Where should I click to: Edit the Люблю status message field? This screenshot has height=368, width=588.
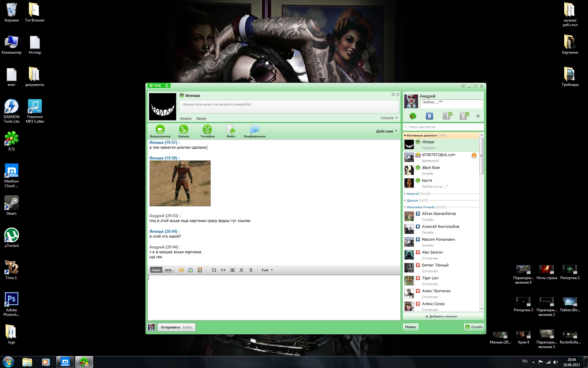click(x=452, y=104)
